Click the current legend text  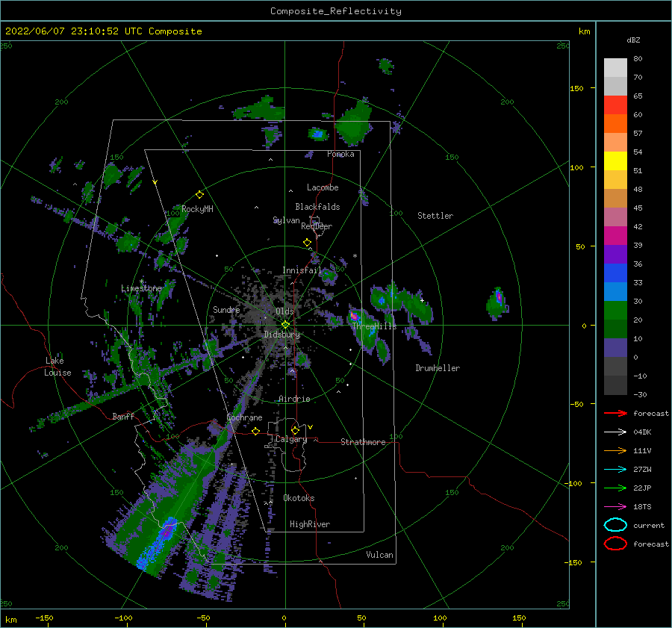click(649, 525)
